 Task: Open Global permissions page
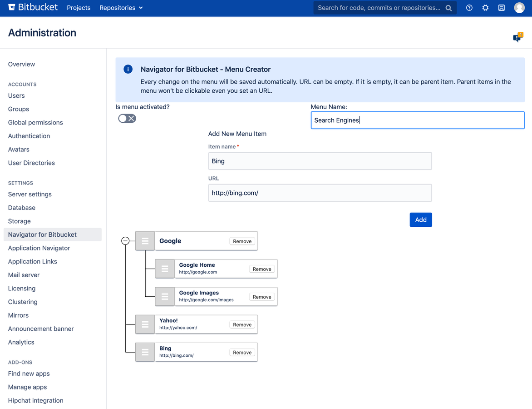[35, 122]
